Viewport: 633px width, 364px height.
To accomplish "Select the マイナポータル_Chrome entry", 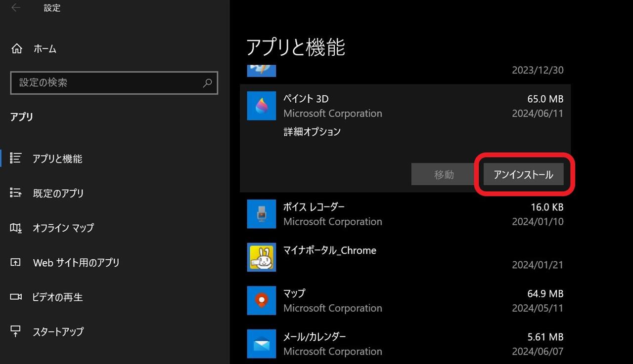I will tap(406, 257).
